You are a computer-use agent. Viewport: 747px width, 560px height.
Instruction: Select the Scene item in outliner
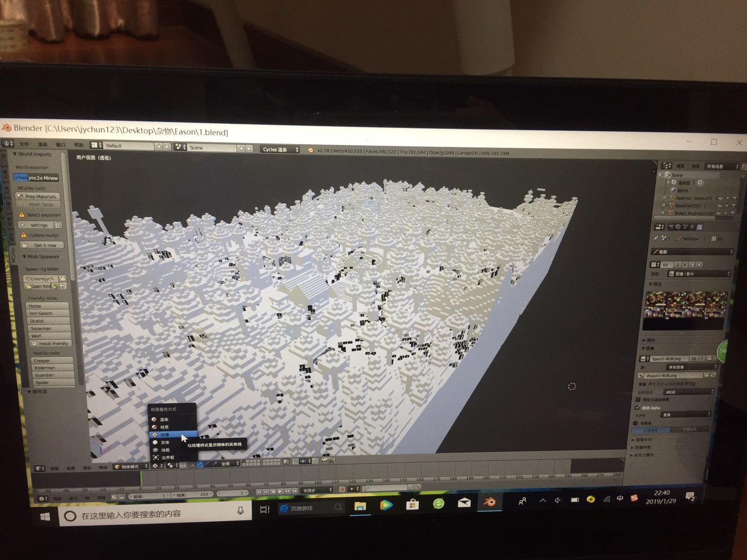(674, 175)
